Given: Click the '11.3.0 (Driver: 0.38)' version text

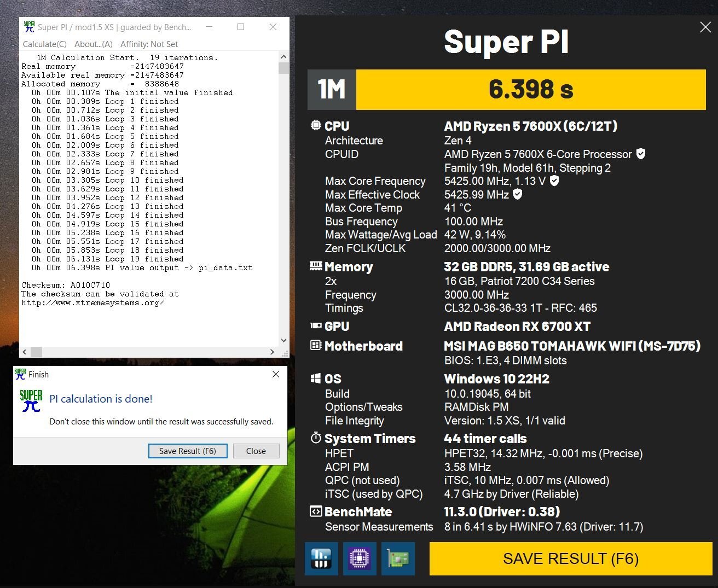Looking at the screenshot, I should pos(502,512).
